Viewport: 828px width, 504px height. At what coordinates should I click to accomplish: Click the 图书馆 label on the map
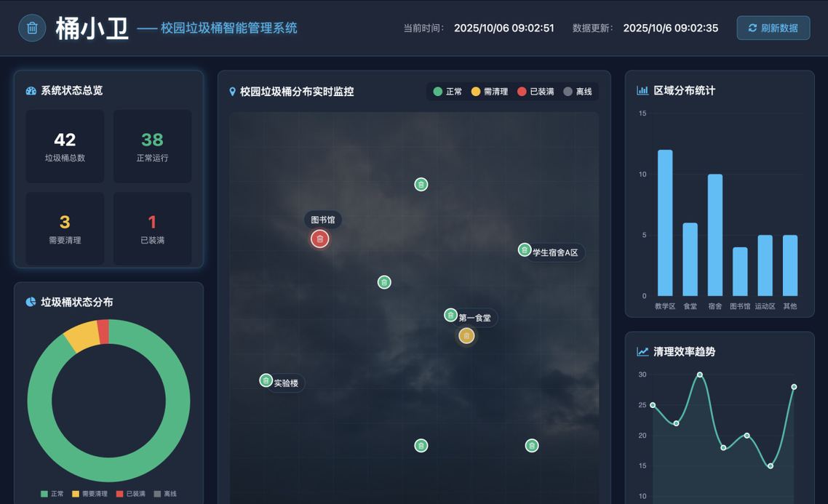click(x=323, y=220)
